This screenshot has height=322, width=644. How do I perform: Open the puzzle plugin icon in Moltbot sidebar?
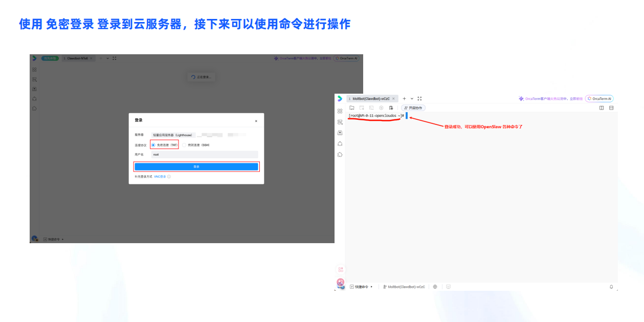click(x=340, y=154)
